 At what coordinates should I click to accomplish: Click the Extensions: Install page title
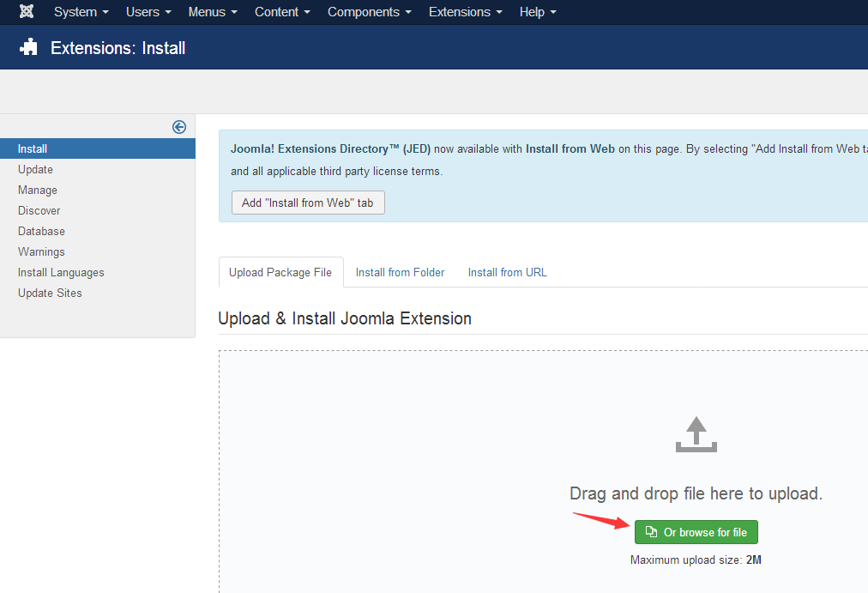(118, 47)
